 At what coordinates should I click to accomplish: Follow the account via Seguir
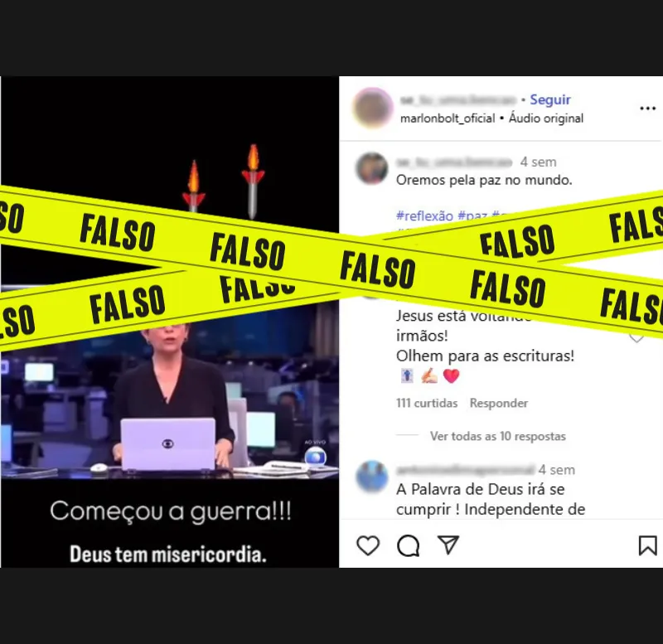550,99
